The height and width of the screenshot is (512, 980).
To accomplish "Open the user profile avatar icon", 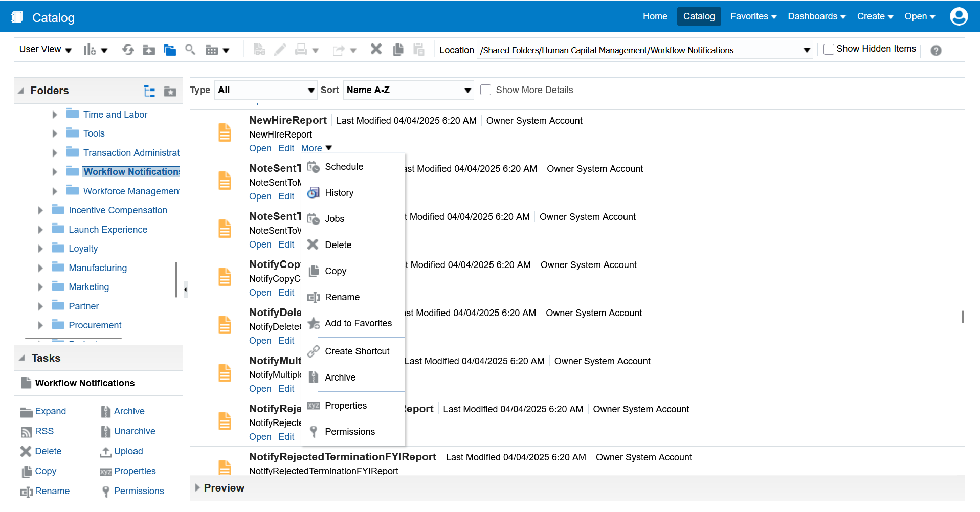I will tap(959, 16).
